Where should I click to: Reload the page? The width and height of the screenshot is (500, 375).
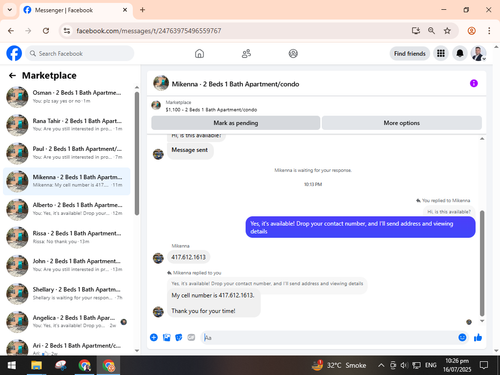[46, 31]
